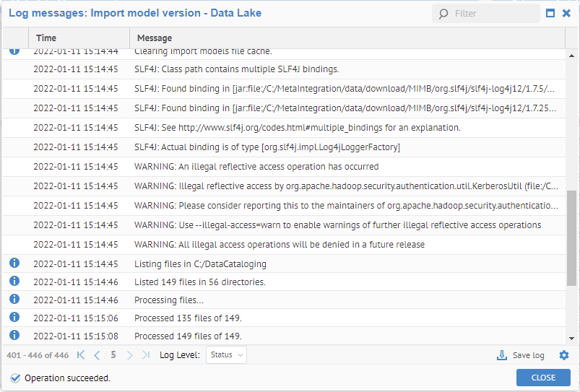
Task: Click the last page navigation icon
Action: point(146,354)
